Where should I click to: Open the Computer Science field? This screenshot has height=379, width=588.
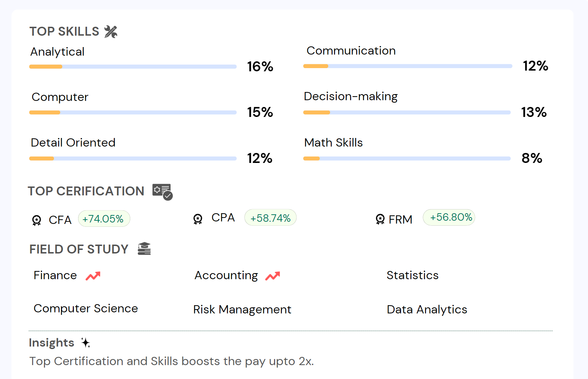point(86,308)
